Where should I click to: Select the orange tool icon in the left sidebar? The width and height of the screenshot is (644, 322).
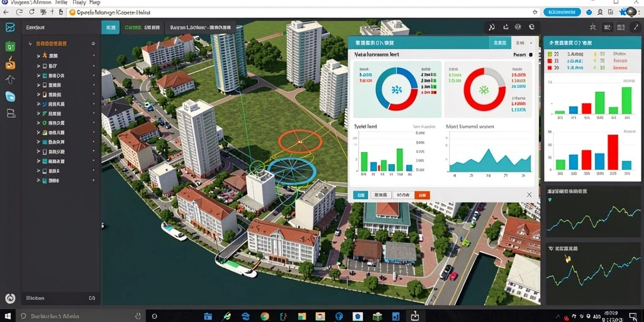coord(10,64)
